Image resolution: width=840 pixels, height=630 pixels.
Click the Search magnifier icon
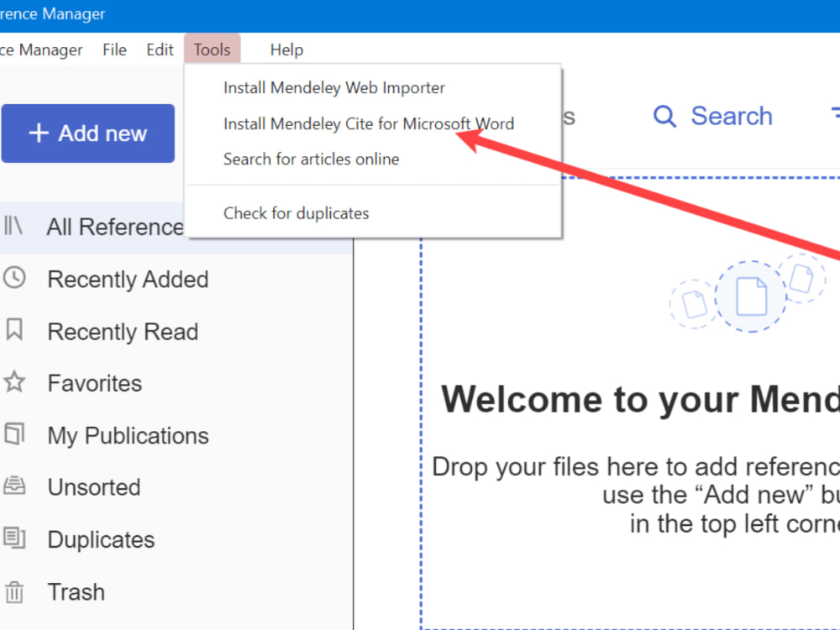(664, 116)
